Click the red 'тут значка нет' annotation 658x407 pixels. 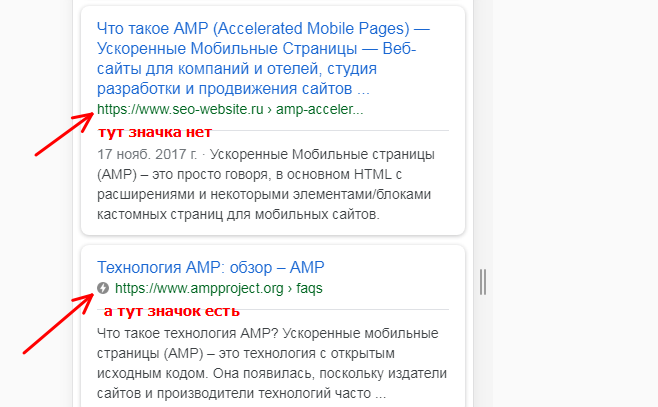point(155,132)
